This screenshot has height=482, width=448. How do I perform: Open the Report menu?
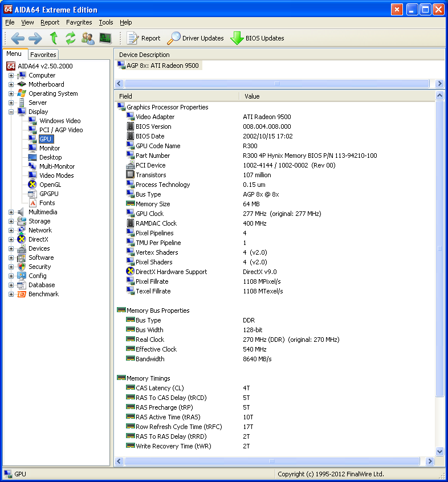(x=50, y=22)
